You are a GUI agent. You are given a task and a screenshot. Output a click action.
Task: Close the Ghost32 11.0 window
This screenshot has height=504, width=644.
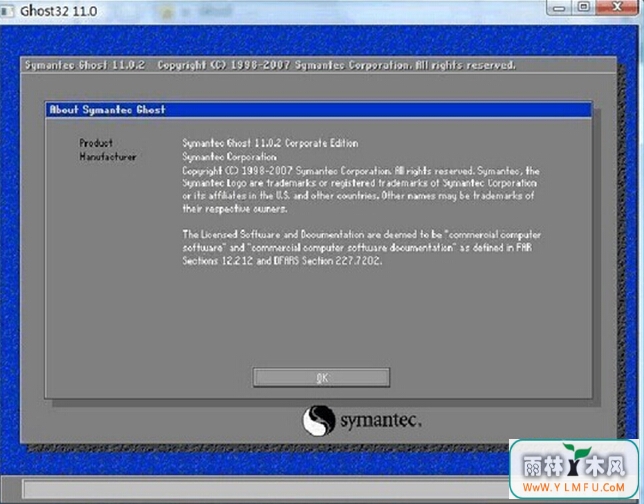tap(617, 7)
